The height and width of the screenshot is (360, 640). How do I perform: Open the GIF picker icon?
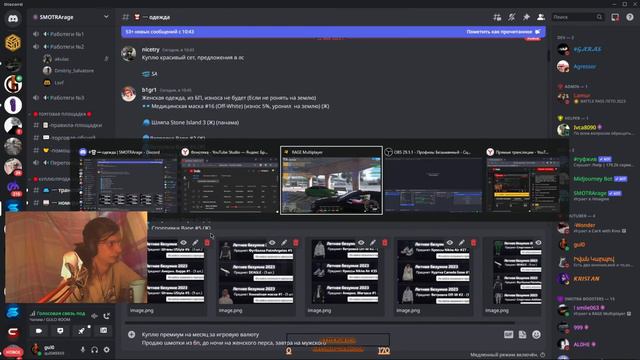pos(509,335)
